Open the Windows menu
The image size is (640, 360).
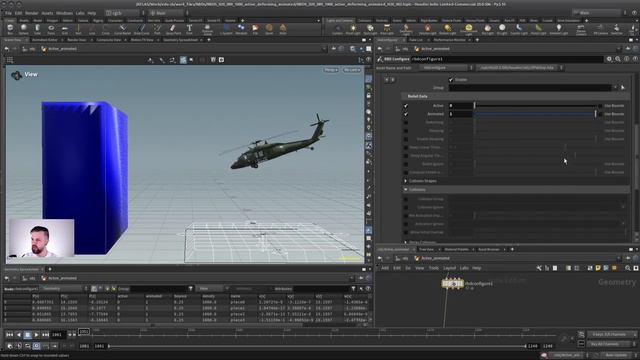coord(64,13)
